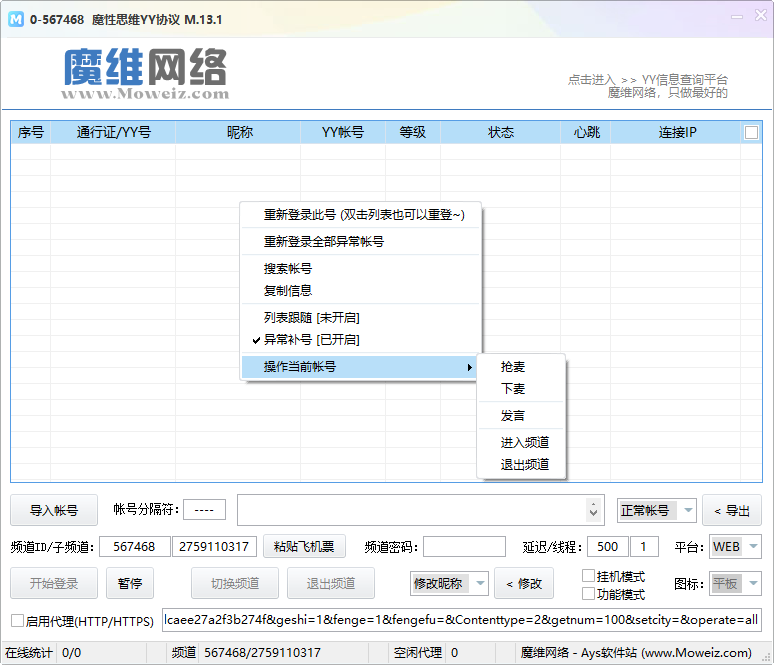Click the 心跳 column header
The height and width of the screenshot is (665, 774).
point(586,132)
